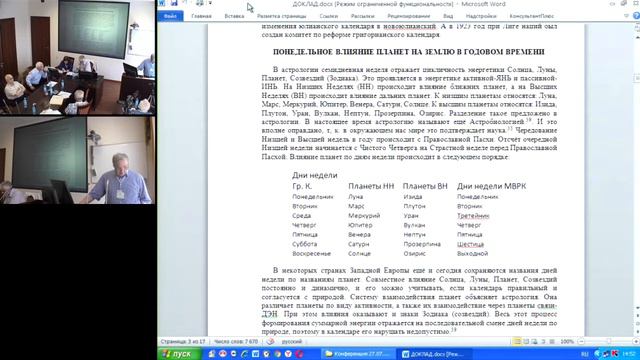
Task: Open the quick access toolbar customize dropdown
Action: [211, 3]
